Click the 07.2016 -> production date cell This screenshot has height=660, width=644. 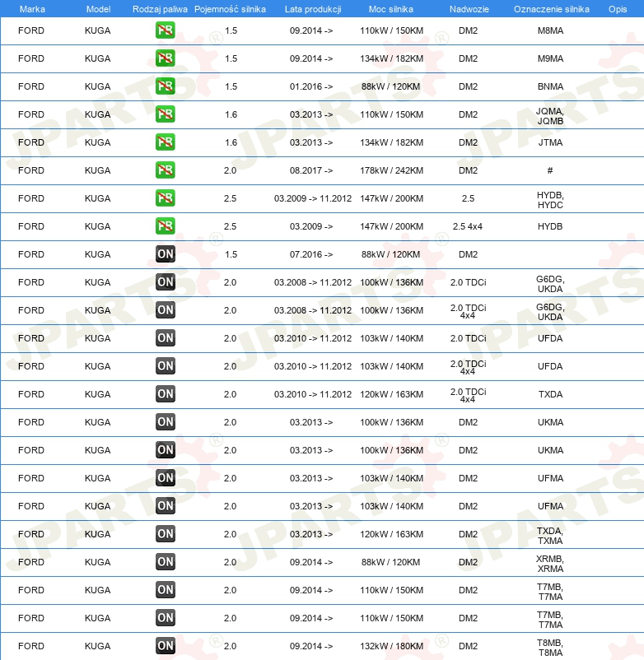pos(310,254)
